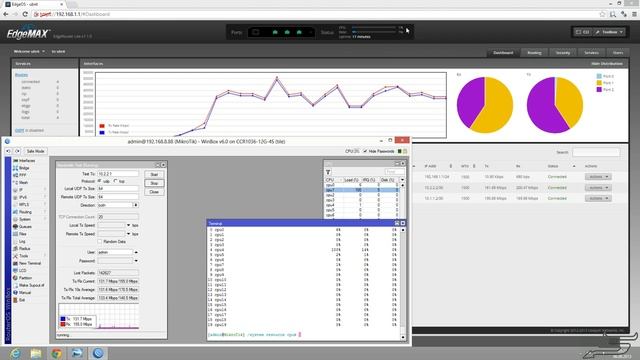This screenshot has height=360, width=640.
Task: Switch to the Dashboard tab
Action: click(503, 53)
